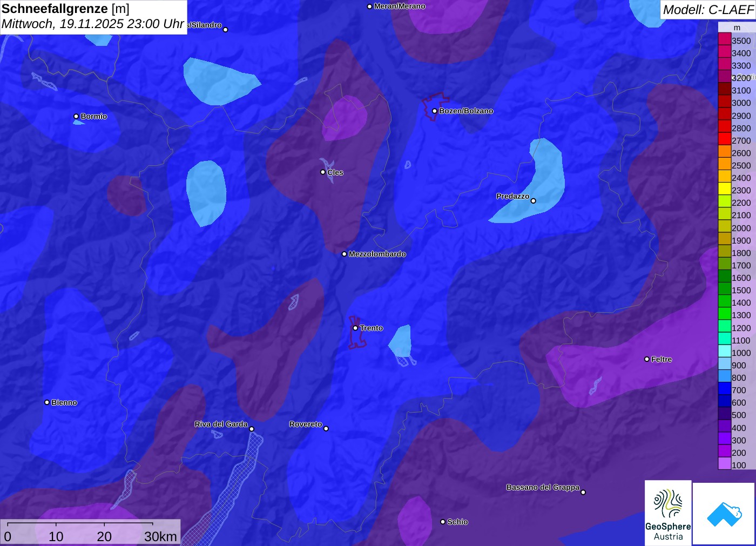The height and width of the screenshot is (546, 756).
Task: Click the Bormio location marker
Action: 76,117
